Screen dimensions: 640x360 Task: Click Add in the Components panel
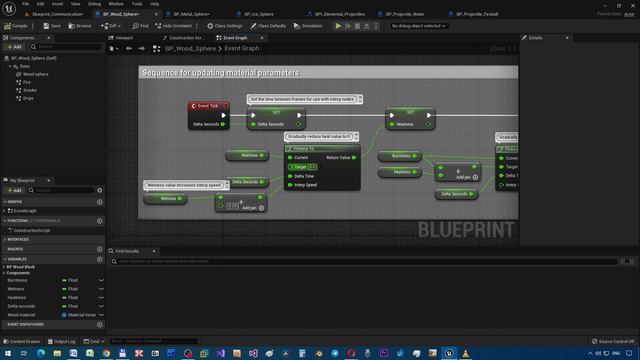pyautogui.click(x=14, y=47)
